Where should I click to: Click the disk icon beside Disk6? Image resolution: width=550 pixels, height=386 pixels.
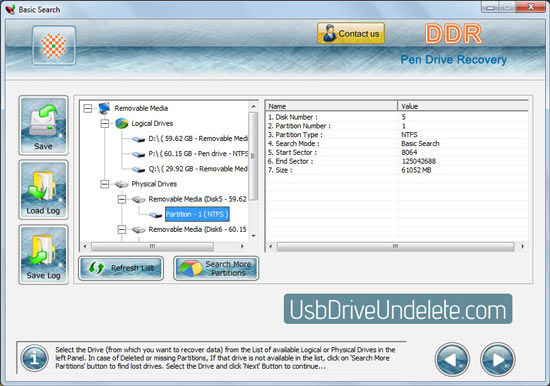[139, 229]
